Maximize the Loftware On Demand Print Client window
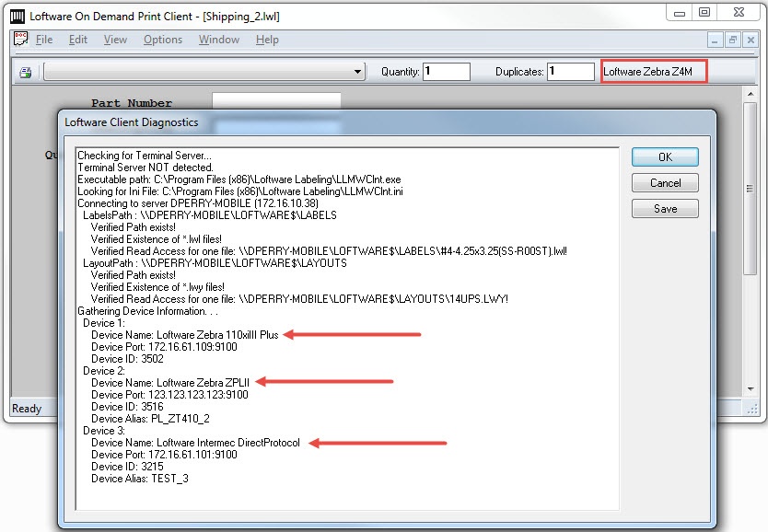This screenshot has height=532, width=768. click(x=704, y=13)
